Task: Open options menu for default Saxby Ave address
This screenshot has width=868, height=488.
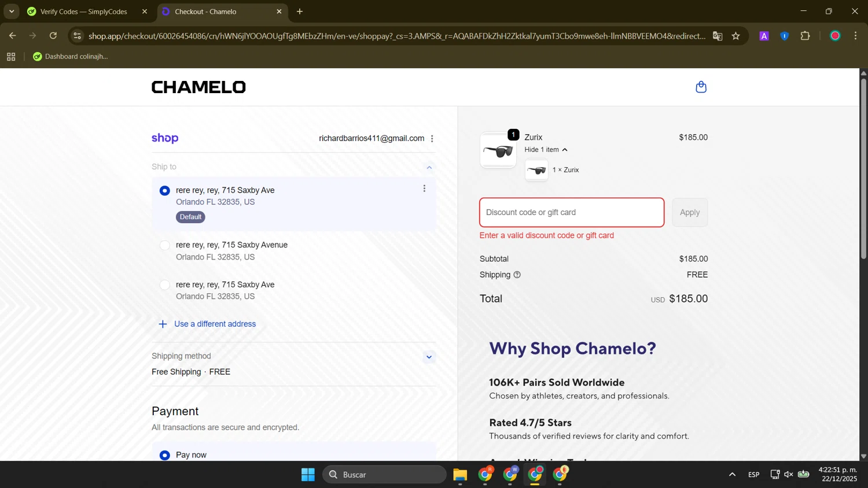Action: tap(424, 188)
